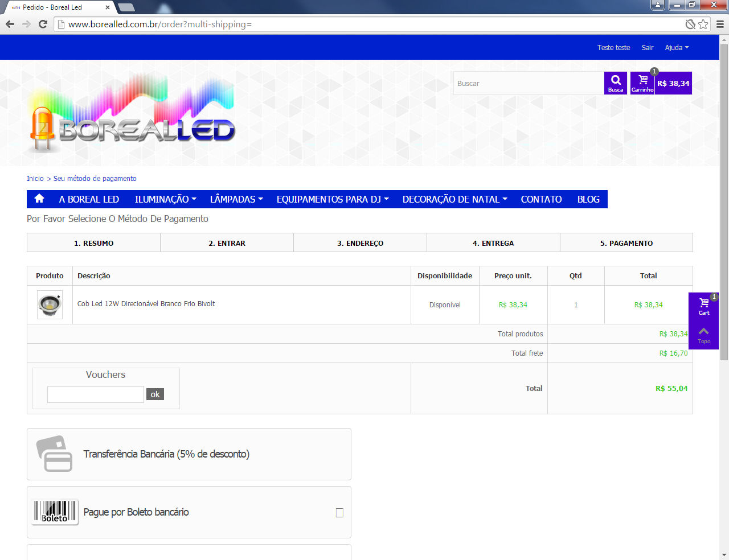This screenshot has width=729, height=560.
Task: Click the R$ 38,34 cart total in header
Action: [x=673, y=83]
